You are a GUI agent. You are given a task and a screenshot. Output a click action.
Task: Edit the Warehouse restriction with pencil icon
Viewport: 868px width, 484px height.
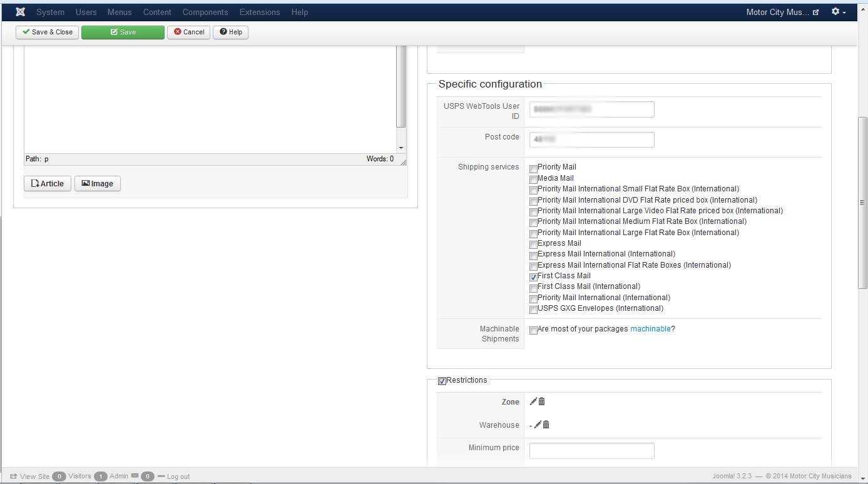click(x=538, y=425)
